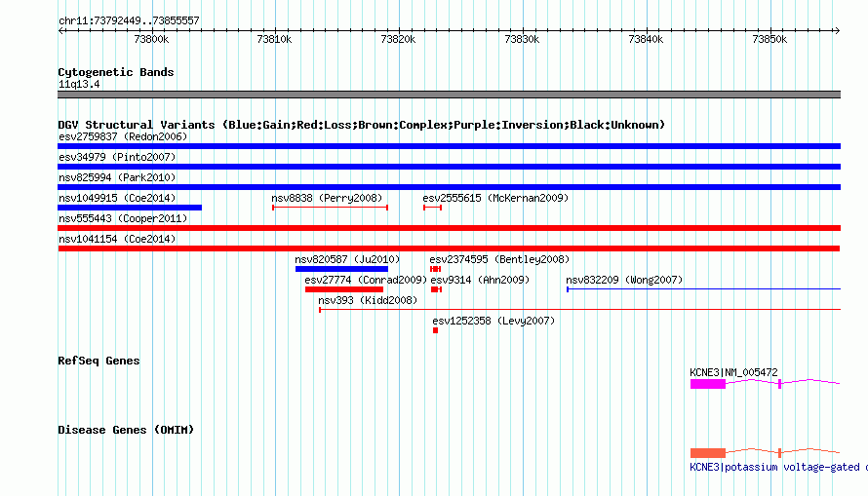Click the Disease Genes (OMIM) track title

[126, 430]
